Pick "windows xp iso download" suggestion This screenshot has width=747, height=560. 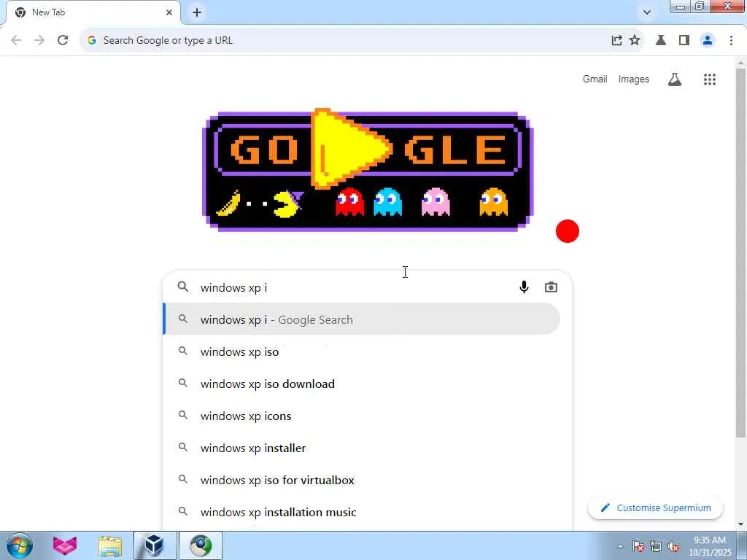click(x=362, y=384)
